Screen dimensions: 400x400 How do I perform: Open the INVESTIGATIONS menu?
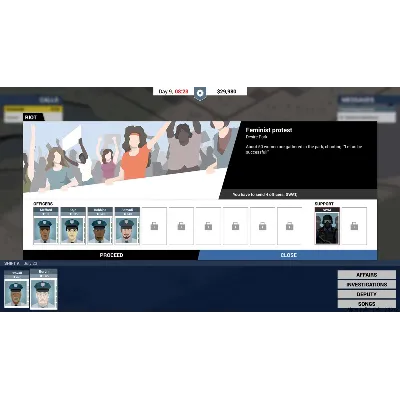(x=367, y=284)
